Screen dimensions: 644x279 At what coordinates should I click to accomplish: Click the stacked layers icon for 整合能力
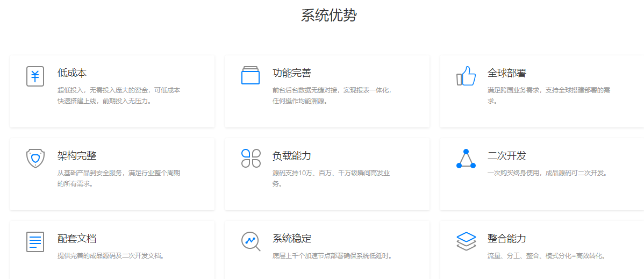[466, 241]
